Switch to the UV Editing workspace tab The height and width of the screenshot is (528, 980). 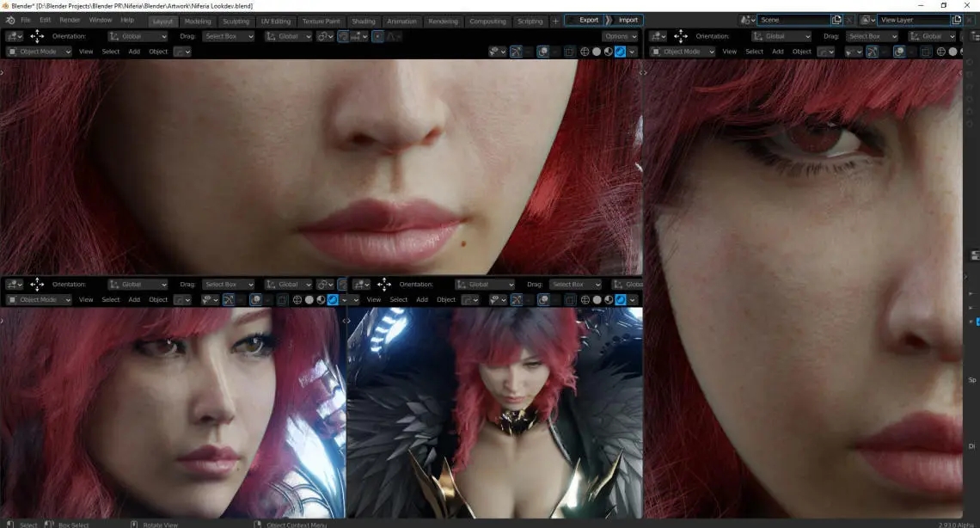click(x=276, y=21)
